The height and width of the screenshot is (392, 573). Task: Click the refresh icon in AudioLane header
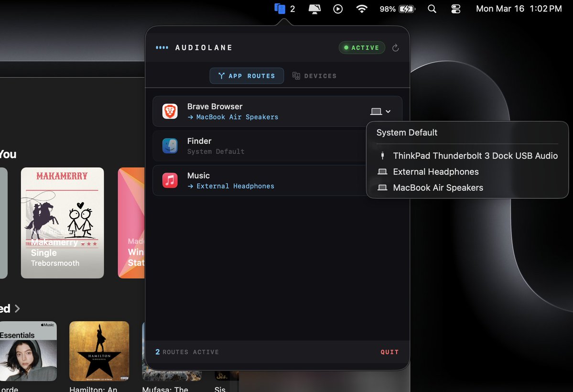(395, 48)
